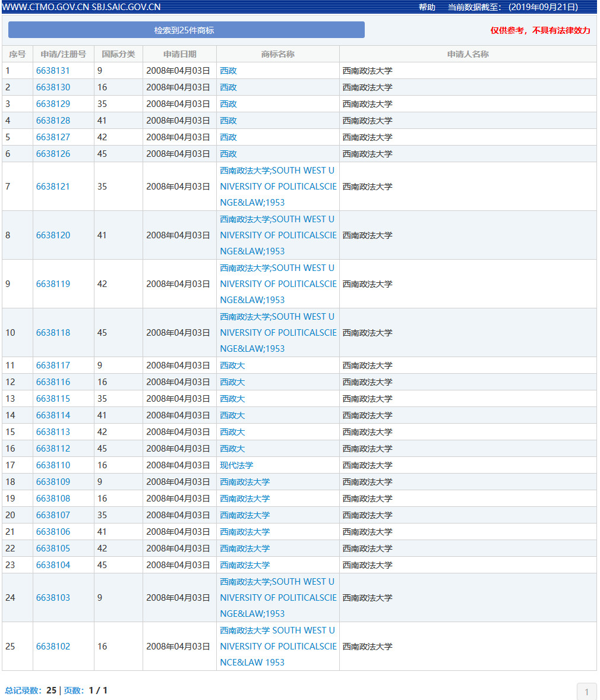Viewport: 600px width, 700px height.
Task: Open registration number 6638105
Action: [x=53, y=548]
